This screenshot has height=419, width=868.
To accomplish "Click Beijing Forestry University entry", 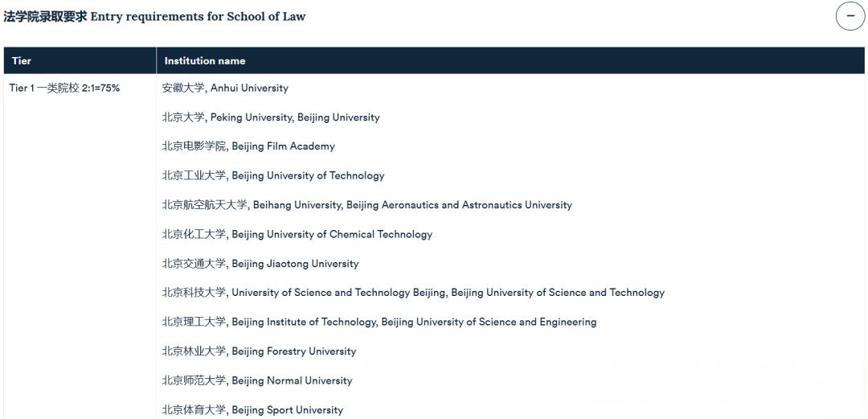I will 259,351.
